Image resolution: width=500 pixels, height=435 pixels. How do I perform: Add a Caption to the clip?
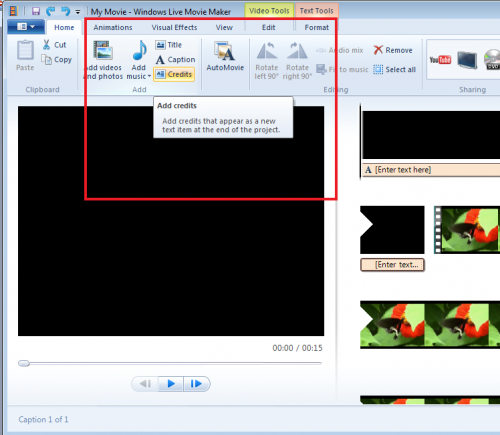(x=175, y=60)
